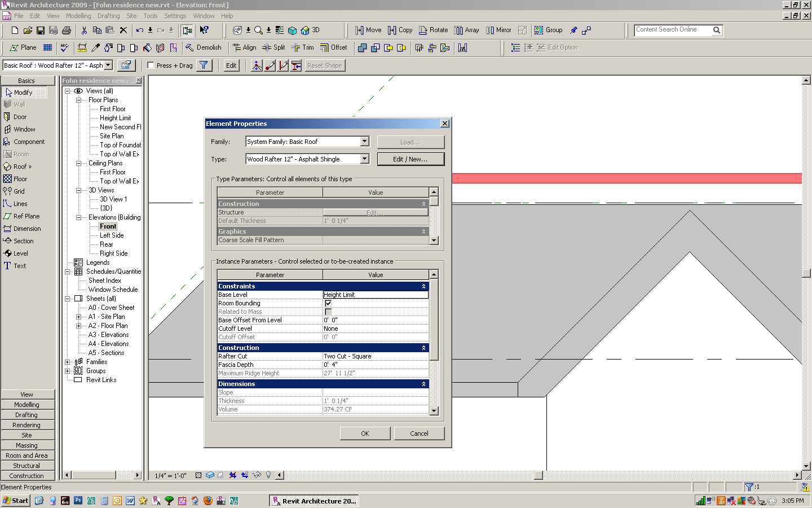Image resolution: width=812 pixels, height=508 pixels.
Task: Collapse the Floor Plans tree node
Action: 78,100
